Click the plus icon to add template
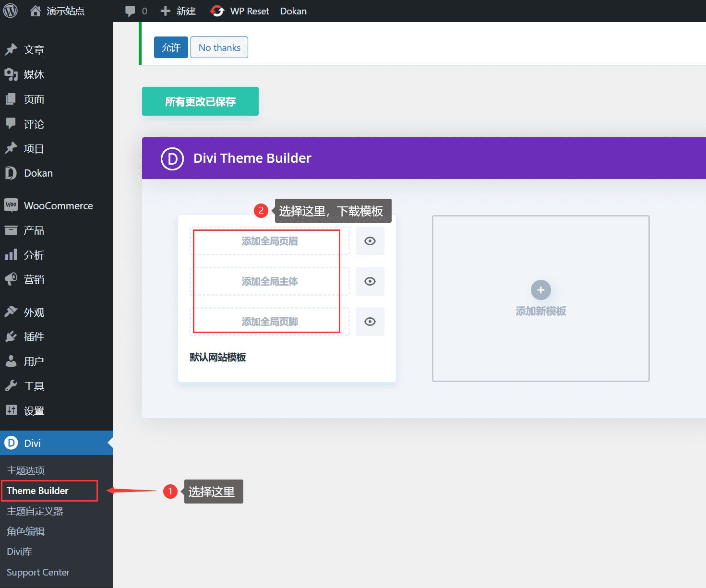The image size is (706, 588). click(x=541, y=290)
